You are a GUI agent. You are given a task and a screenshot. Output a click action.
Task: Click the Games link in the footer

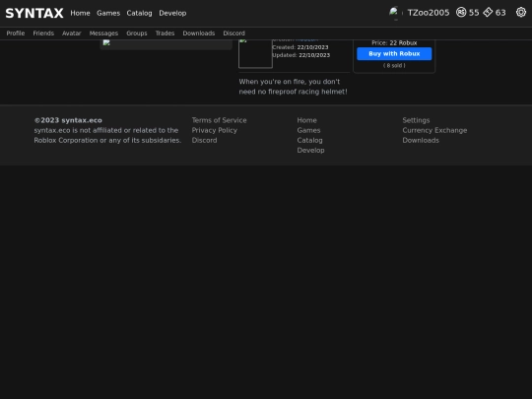[308, 130]
